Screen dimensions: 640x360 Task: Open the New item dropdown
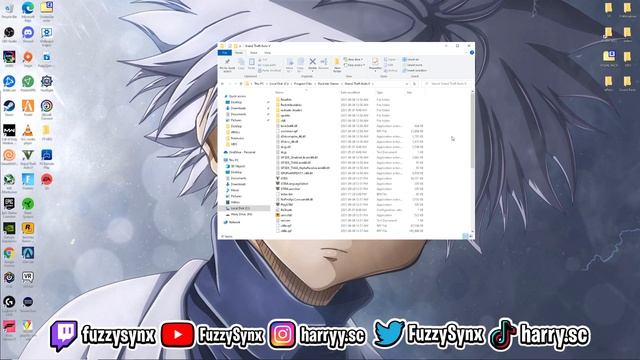click(x=353, y=60)
